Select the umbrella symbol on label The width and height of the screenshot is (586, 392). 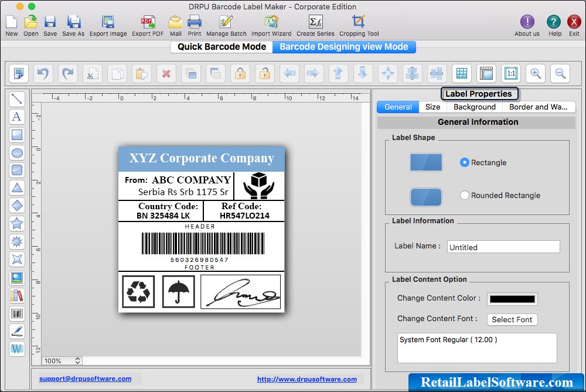click(179, 292)
